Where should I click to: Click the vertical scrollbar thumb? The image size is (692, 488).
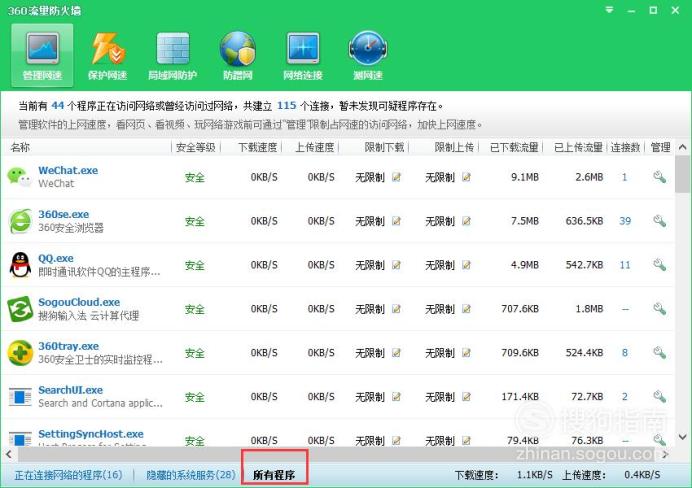pyautogui.click(x=683, y=174)
